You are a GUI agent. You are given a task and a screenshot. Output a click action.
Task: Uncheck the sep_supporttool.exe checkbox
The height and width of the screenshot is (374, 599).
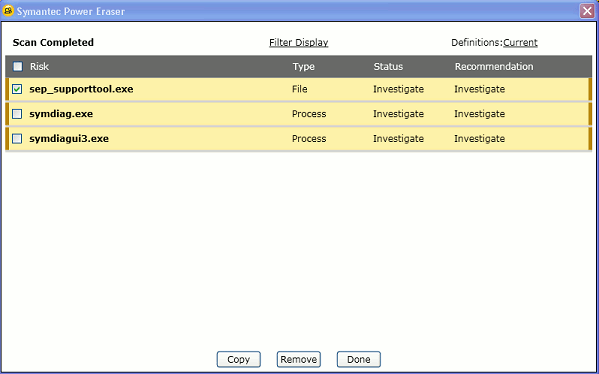click(17, 89)
